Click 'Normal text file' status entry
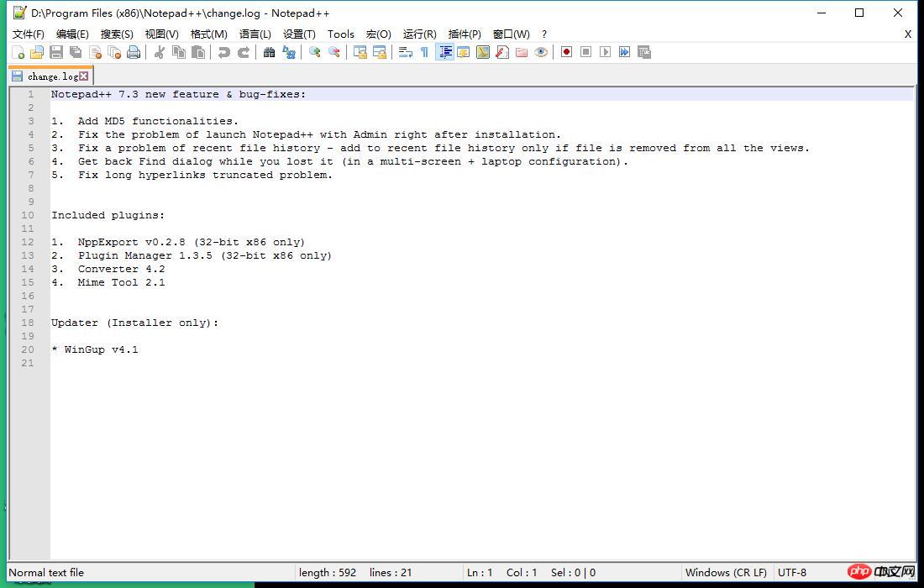The width and height of the screenshot is (924, 588). click(46, 573)
